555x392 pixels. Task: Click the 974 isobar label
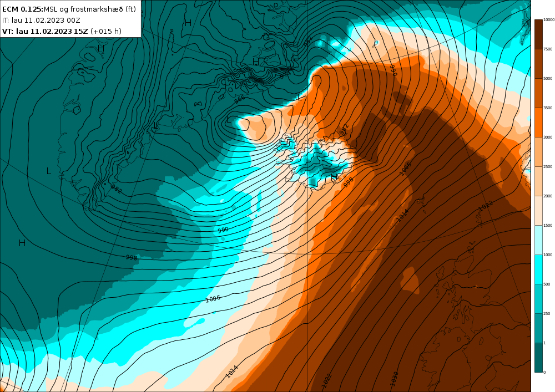point(285,75)
